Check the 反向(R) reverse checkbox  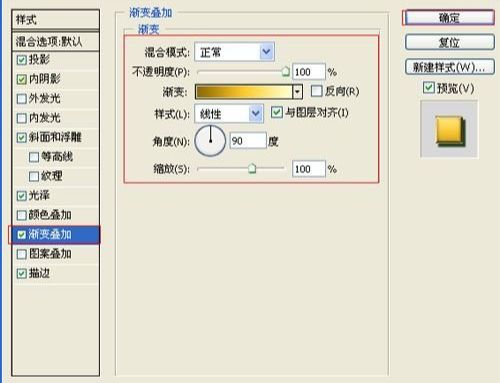[x=316, y=91]
